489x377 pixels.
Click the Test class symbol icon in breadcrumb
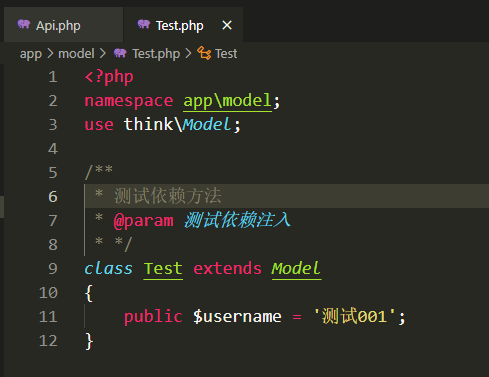click(x=204, y=53)
